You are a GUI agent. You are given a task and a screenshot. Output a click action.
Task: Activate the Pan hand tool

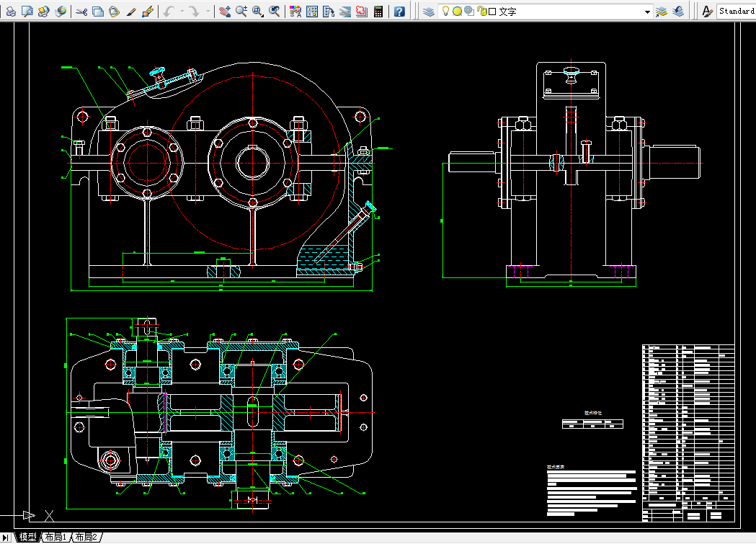click(225, 11)
